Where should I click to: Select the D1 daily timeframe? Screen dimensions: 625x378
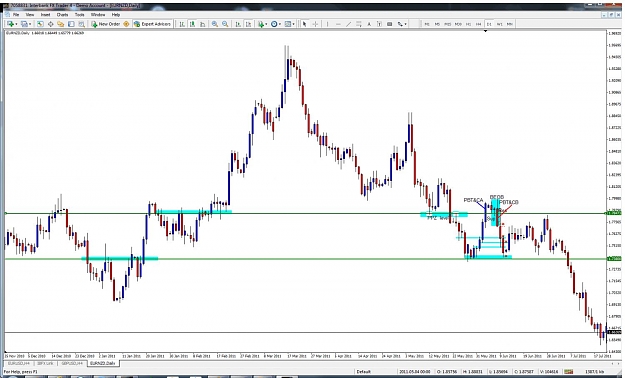[x=489, y=24]
